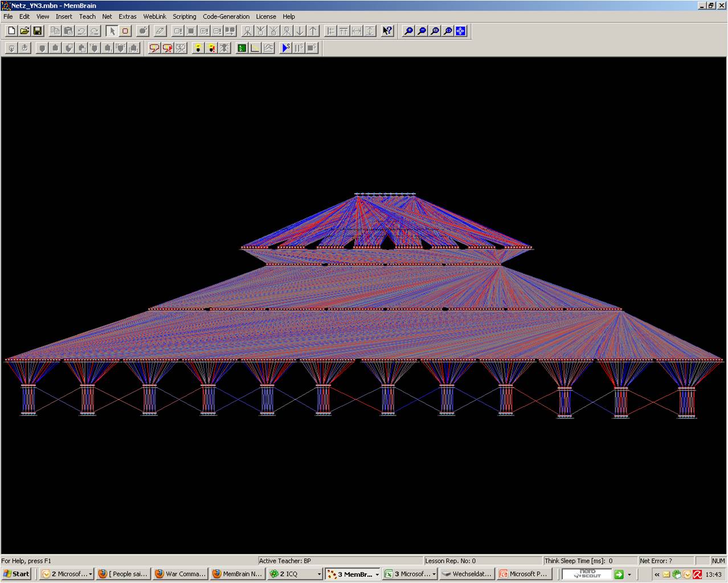This screenshot has height=583, width=728.
Task: Open the Code-Generation menu
Action: point(226,17)
